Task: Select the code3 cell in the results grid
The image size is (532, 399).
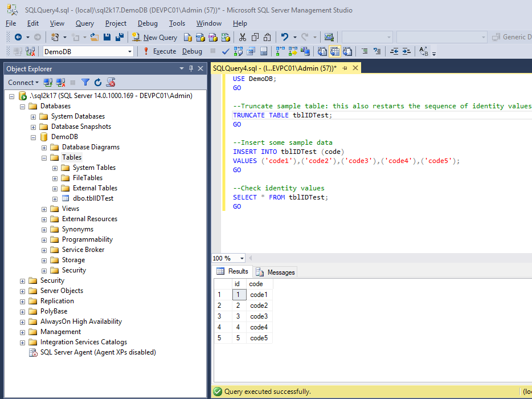Action: 259,316
